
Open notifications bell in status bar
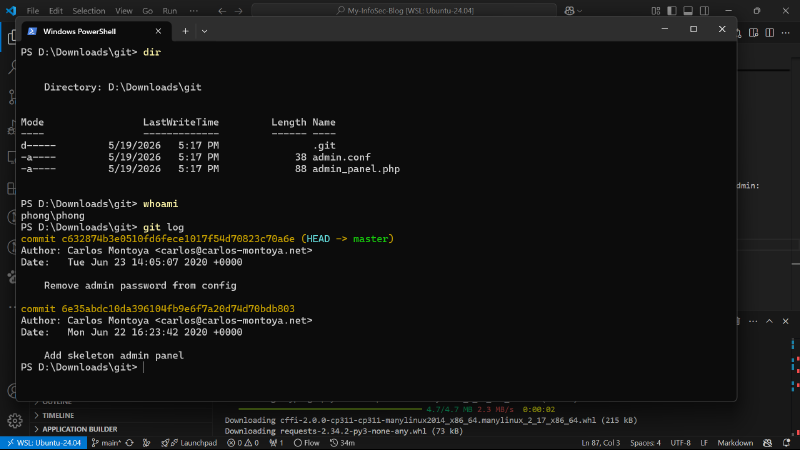(786, 443)
